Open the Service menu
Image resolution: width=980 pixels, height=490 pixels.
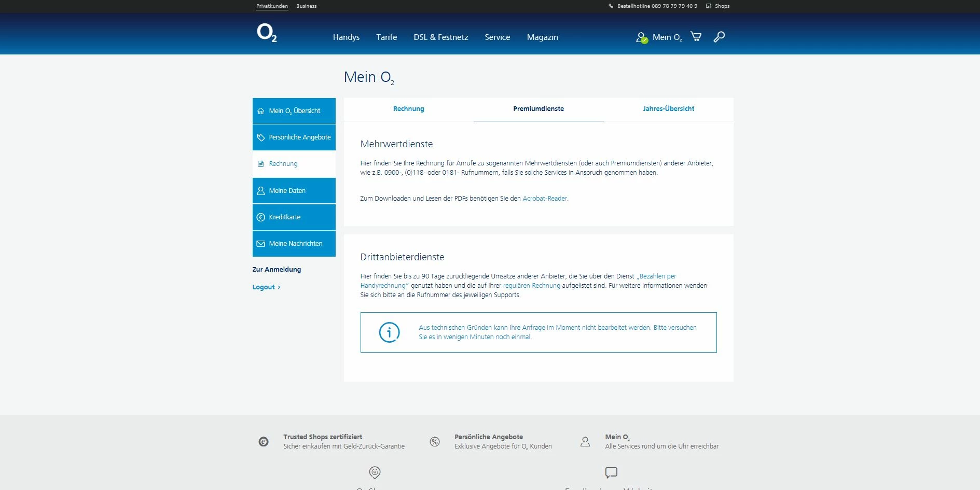(498, 37)
